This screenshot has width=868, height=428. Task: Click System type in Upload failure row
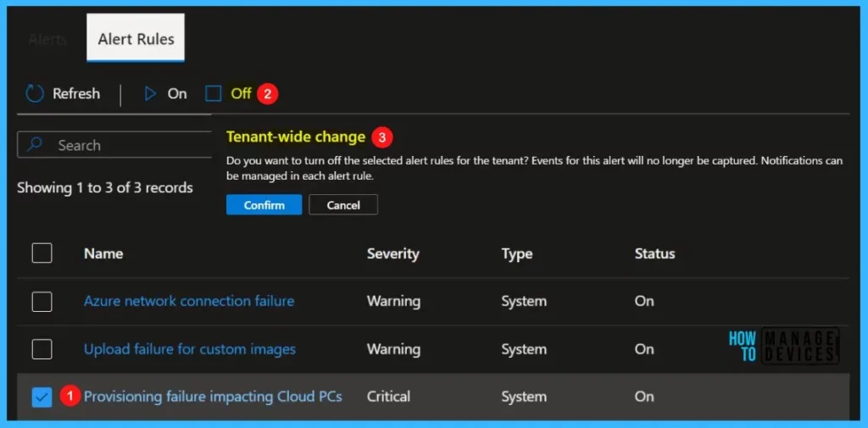point(524,349)
